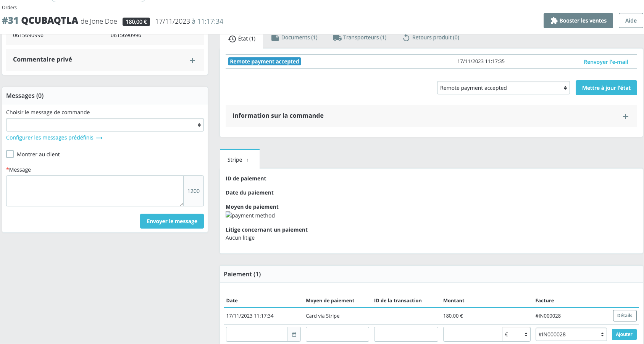Click the 180,00 € order total badge

coord(136,22)
